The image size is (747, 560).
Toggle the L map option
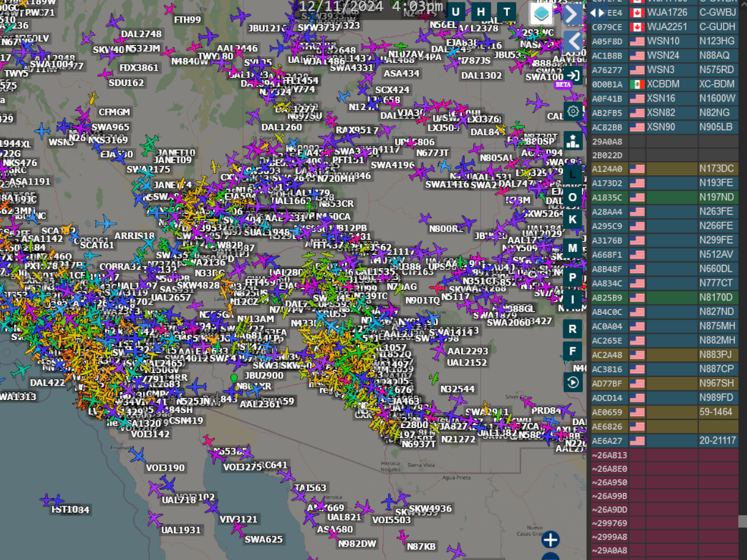tap(573, 174)
